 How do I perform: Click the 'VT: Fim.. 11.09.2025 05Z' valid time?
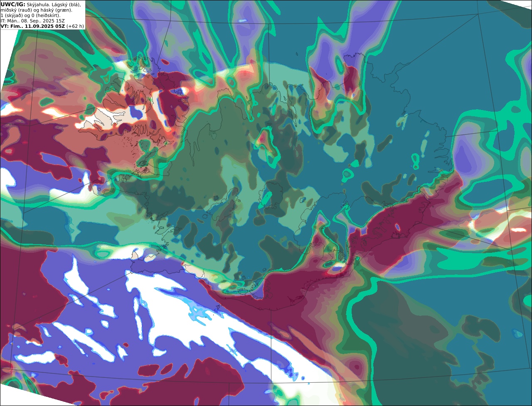click(x=32, y=26)
